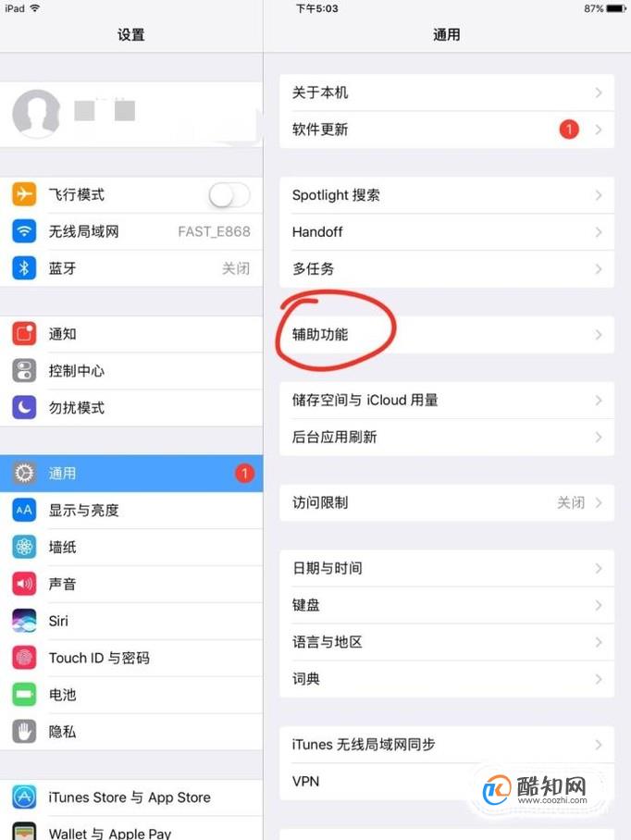Open Notifications using red 通知 icon

24,334
